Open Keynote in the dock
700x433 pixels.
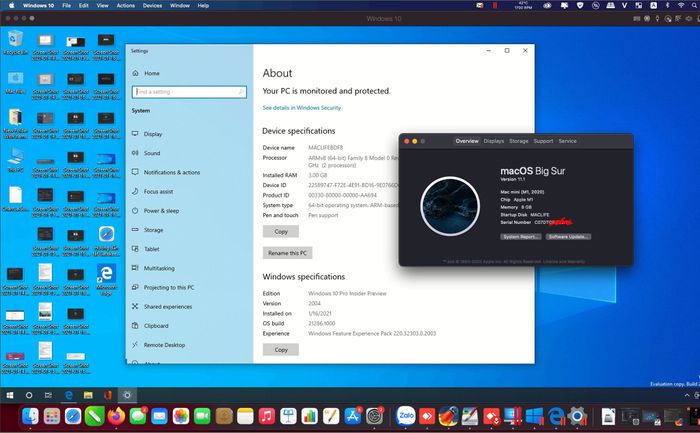(x=288, y=416)
